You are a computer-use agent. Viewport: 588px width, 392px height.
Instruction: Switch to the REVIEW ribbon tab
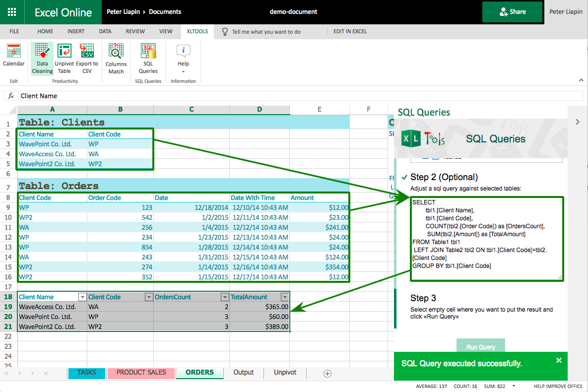coord(135,32)
